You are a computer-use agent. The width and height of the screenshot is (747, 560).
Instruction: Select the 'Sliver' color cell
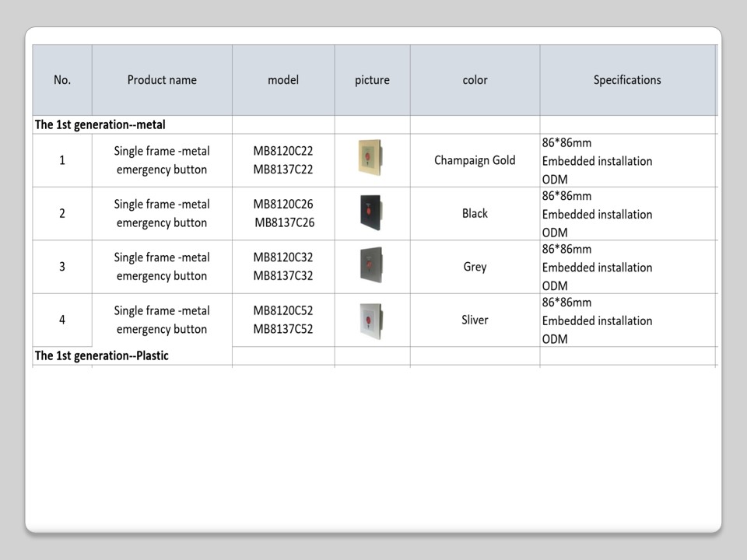(475, 320)
